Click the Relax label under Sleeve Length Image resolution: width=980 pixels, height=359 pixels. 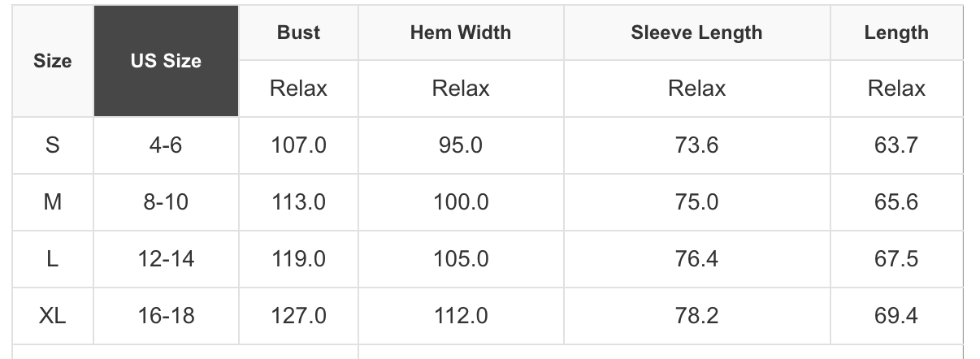[696, 89]
